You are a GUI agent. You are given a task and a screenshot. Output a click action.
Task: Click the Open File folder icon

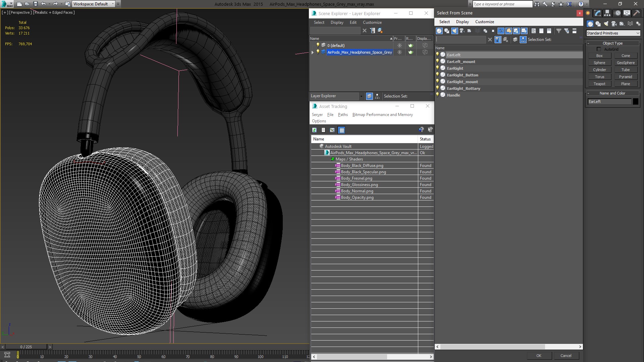(27, 4)
